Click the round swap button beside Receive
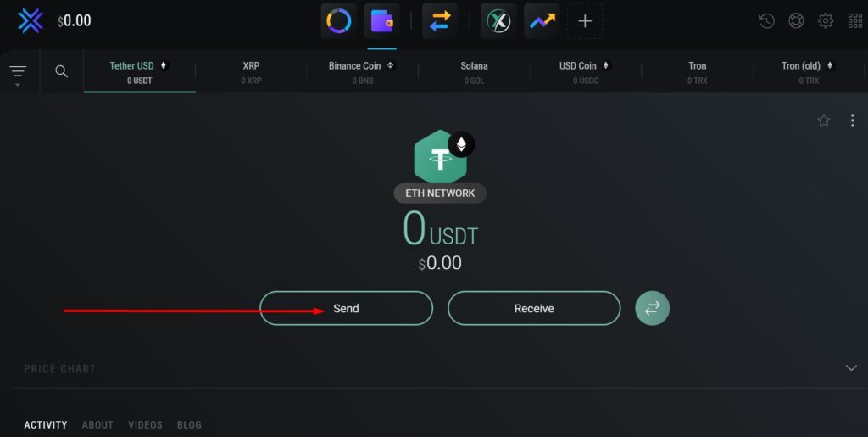Screen dimensions: 868x437 point(653,309)
